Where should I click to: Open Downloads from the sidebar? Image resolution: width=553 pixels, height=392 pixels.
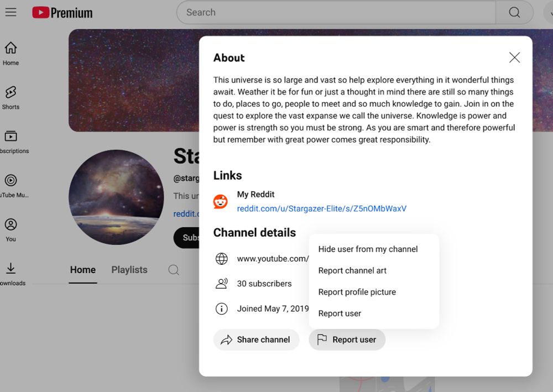click(x=13, y=274)
